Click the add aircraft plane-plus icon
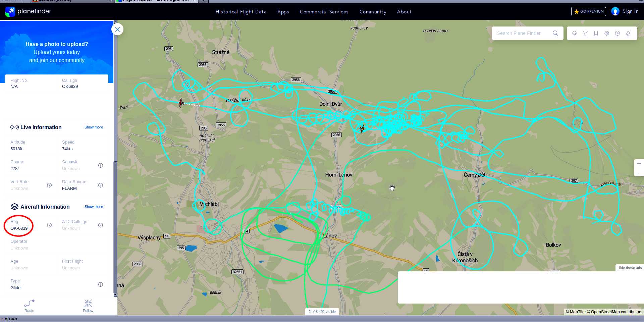This screenshot has height=322, width=644. (x=628, y=33)
